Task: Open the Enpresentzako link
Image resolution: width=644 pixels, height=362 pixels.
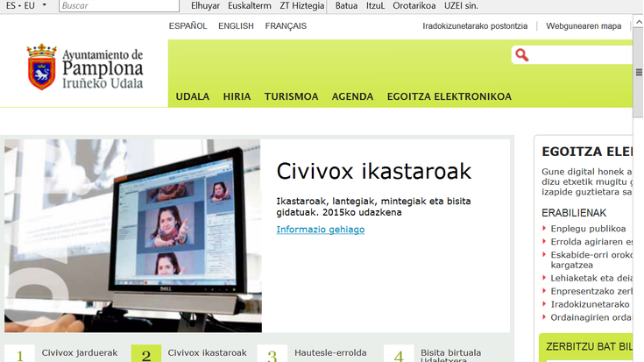Action: coord(591,291)
